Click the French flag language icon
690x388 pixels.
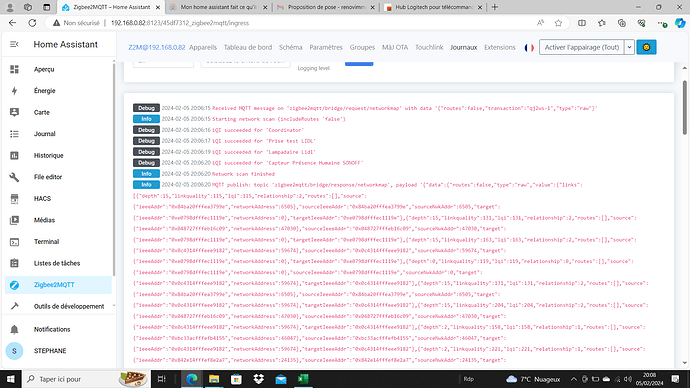[x=529, y=48]
